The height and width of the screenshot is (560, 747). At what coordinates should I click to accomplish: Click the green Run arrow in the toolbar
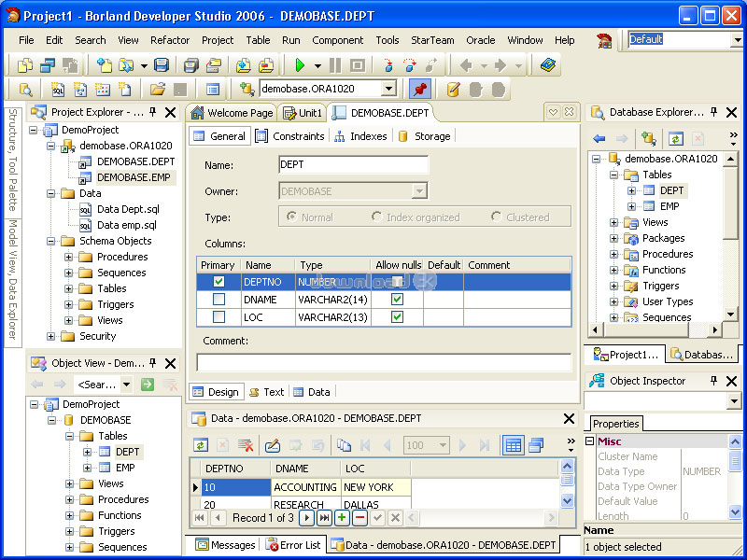pos(300,65)
